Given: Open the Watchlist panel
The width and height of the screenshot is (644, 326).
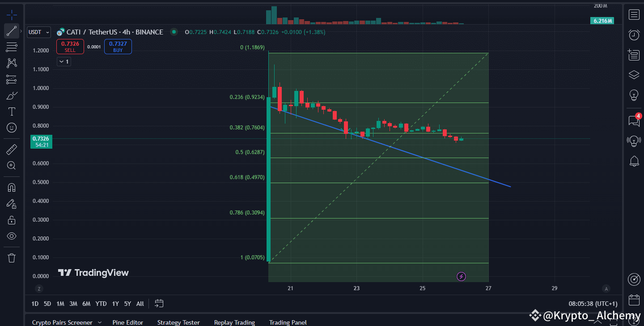Looking at the screenshot, I should [634, 15].
